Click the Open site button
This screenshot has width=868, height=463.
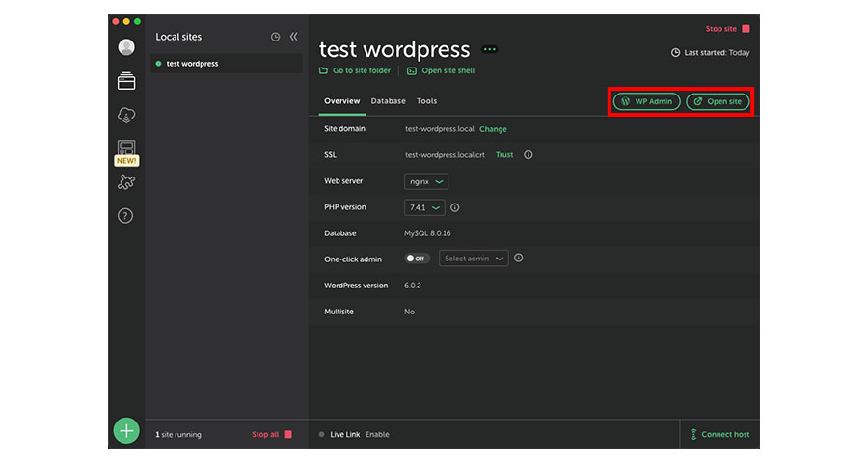pos(718,101)
